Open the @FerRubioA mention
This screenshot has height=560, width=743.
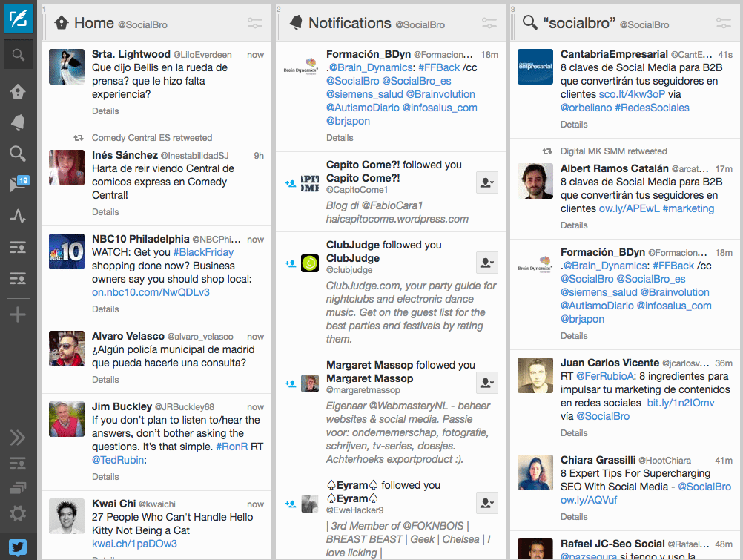[605, 377]
